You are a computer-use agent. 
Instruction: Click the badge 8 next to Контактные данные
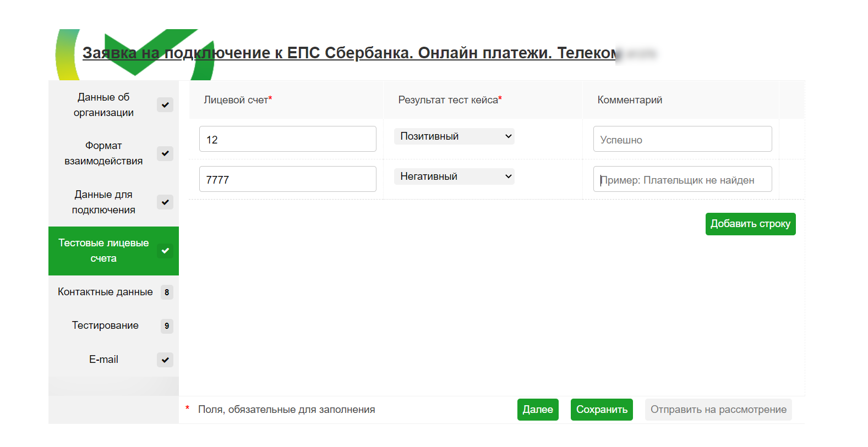pos(167,293)
